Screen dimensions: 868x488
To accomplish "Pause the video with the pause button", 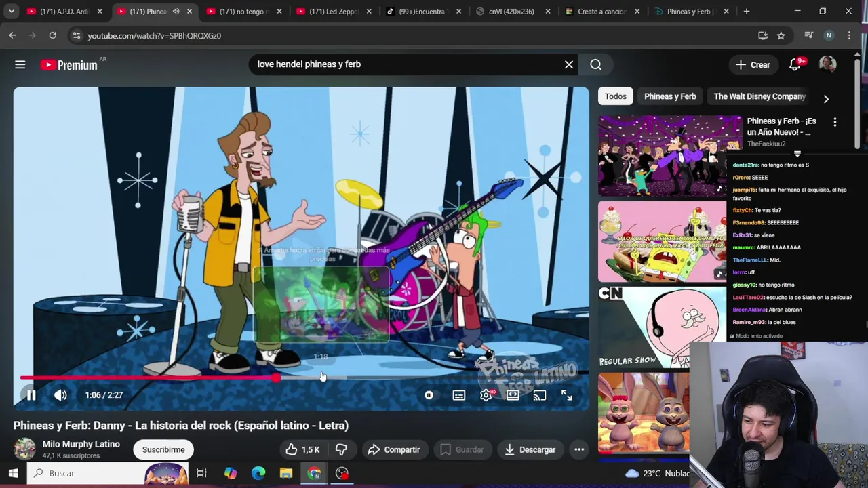I will (31, 395).
